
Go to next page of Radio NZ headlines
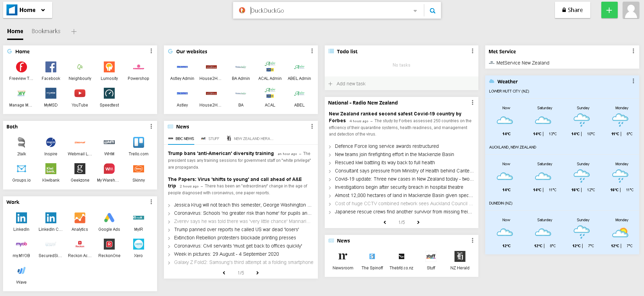tap(418, 222)
